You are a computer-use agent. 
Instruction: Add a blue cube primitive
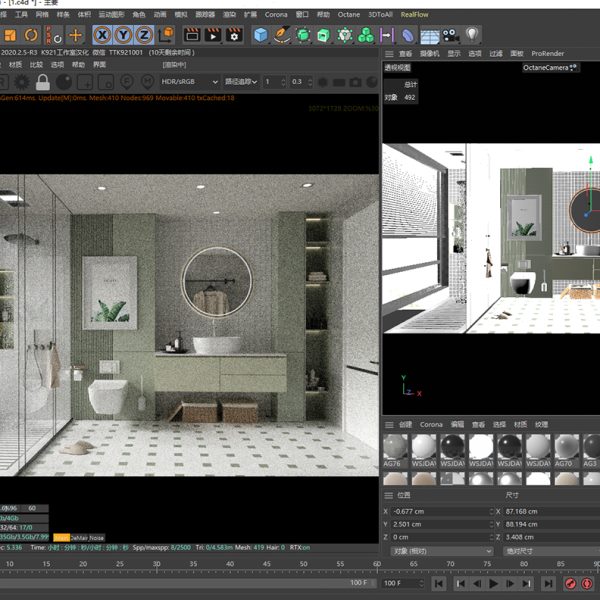(x=261, y=35)
